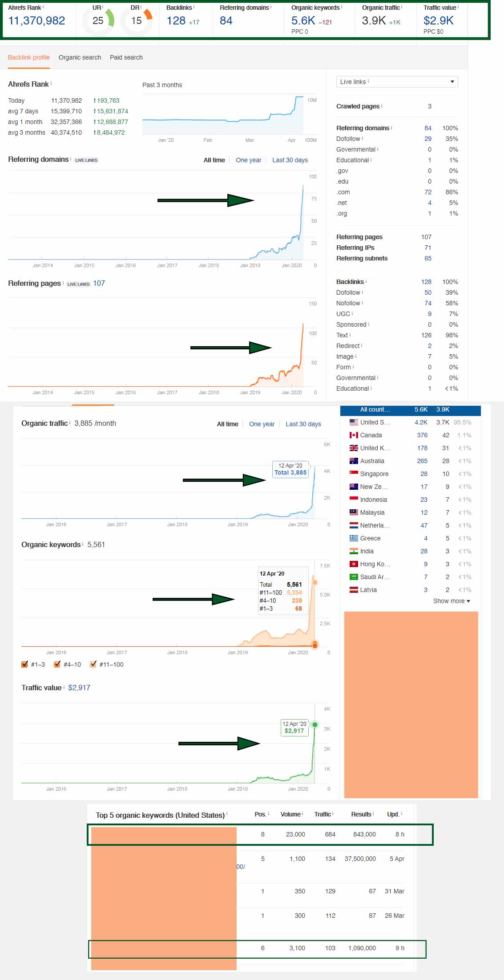Click the info icon next to DR
504x980 pixels.
click(x=141, y=7)
